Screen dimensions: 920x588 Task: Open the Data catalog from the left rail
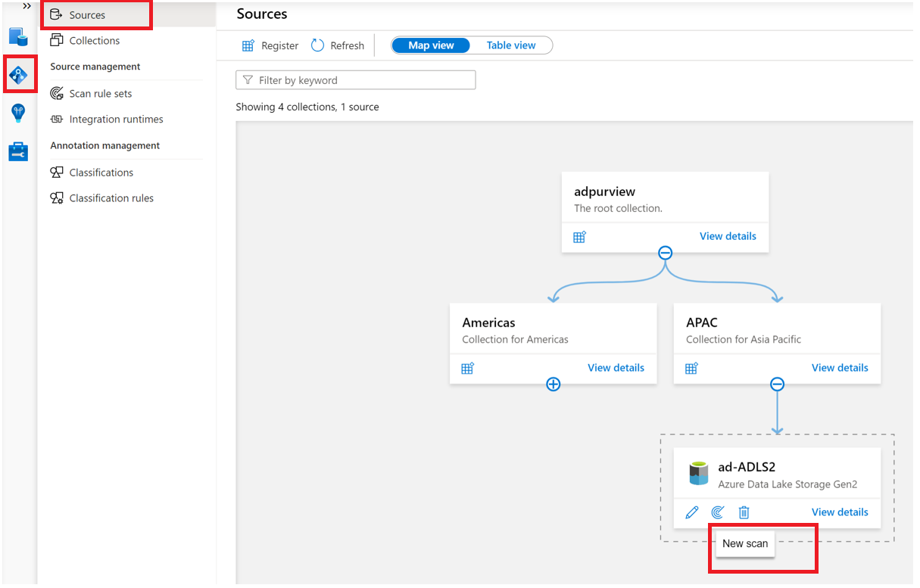coord(17,36)
